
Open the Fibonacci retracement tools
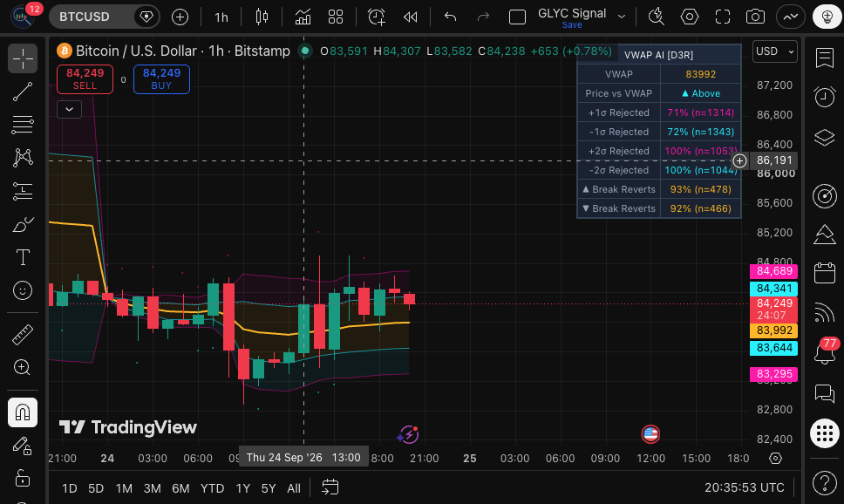[23, 125]
